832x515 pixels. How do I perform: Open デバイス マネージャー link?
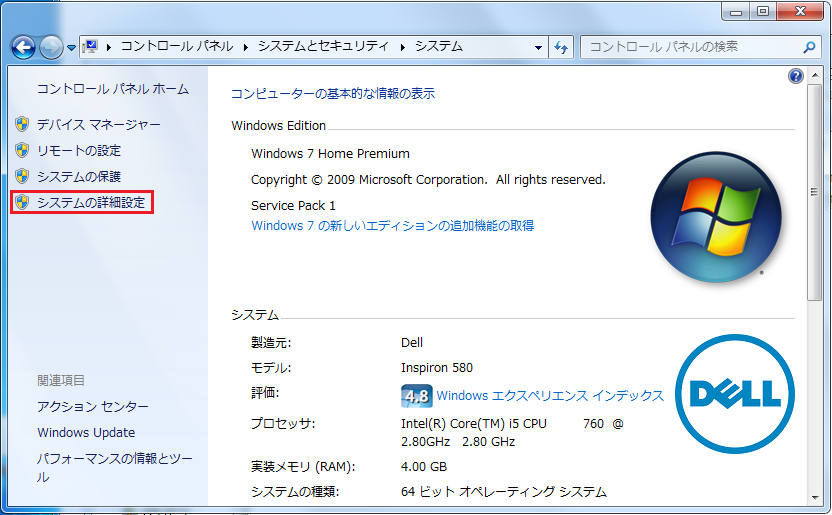pyautogui.click(x=99, y=125)
